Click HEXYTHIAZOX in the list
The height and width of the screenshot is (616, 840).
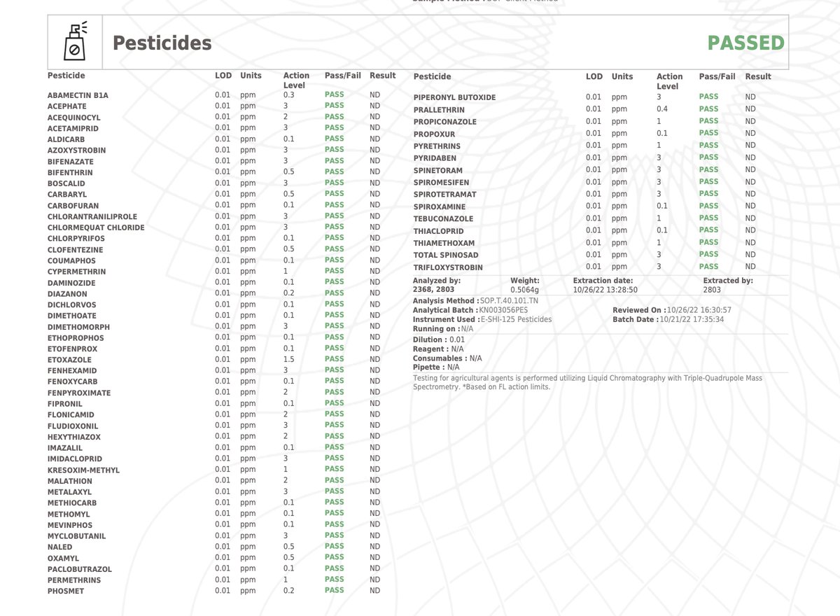[x=74, y=437]
